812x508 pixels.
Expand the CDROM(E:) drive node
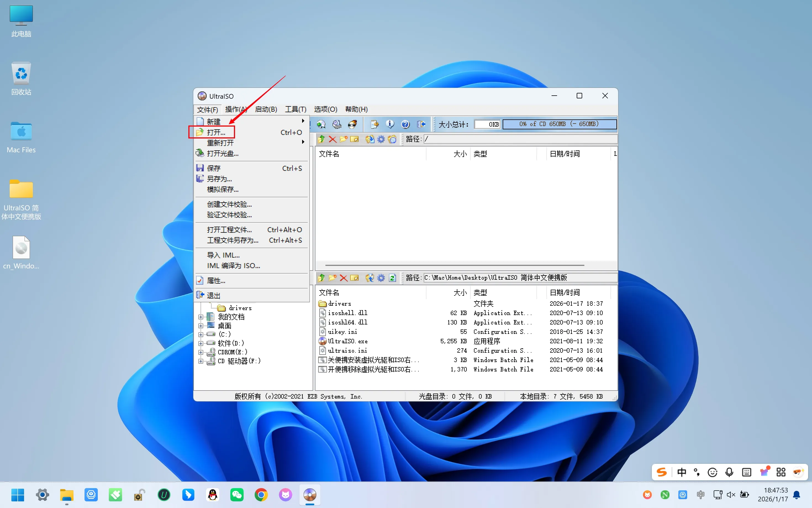point(201,352)
